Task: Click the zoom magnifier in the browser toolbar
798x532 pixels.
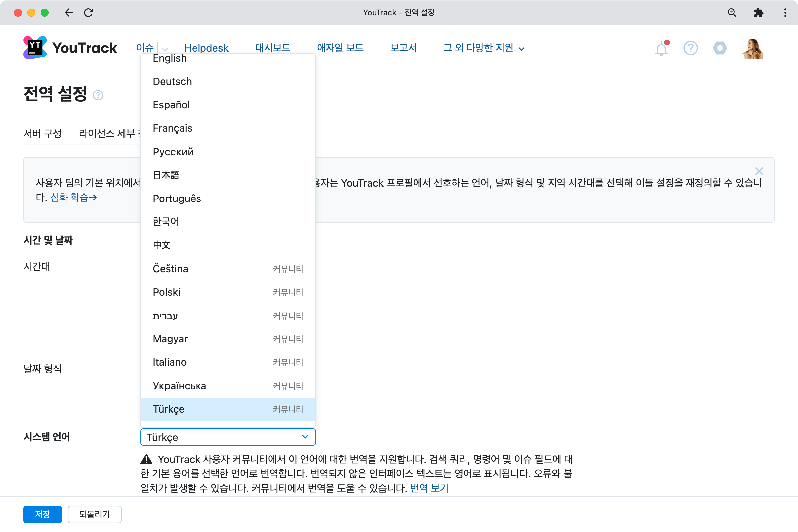Action: point(732,13)
